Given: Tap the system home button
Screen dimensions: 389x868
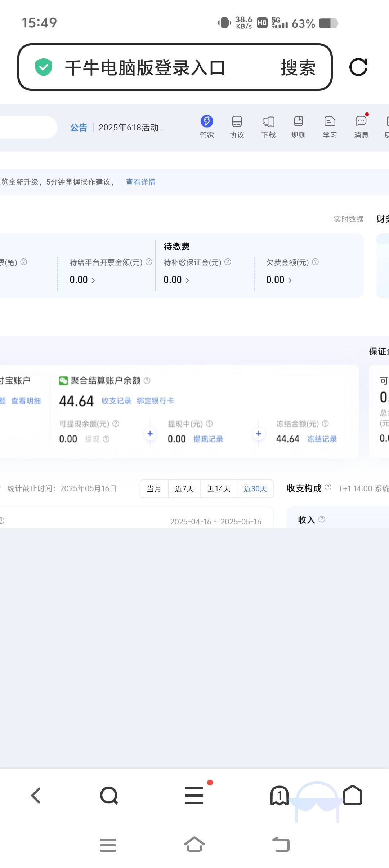Looking at the screenshot, I should coord(194,844).
